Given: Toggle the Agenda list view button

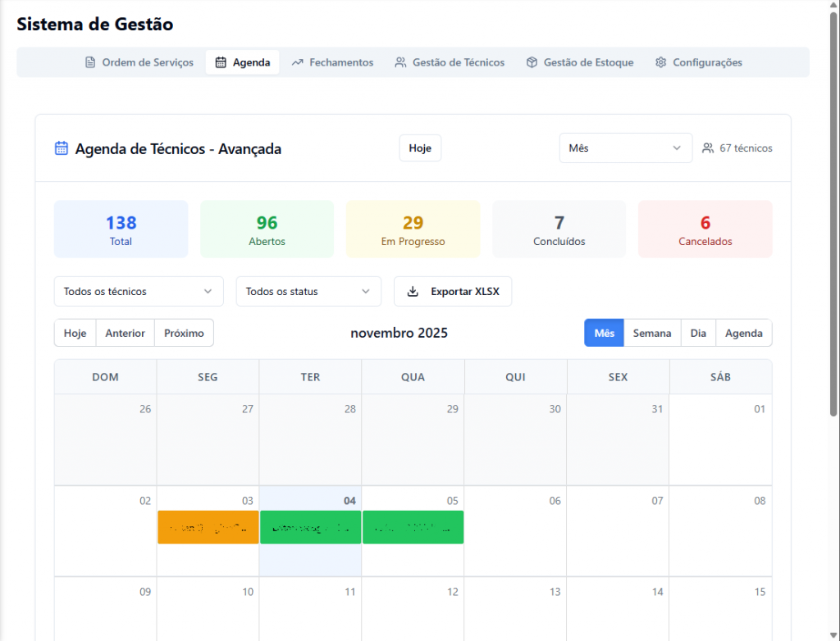Looking at the screenshot, I should 744,333.
